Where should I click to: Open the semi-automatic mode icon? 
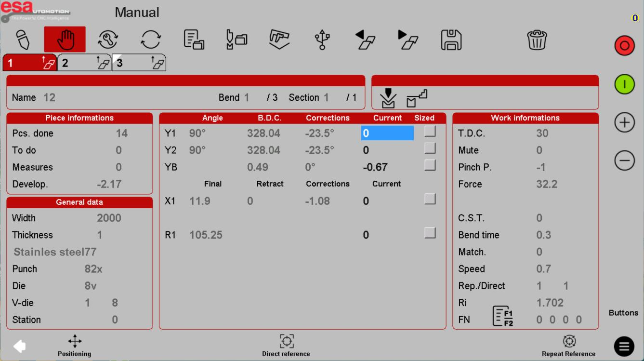click(x=108, y=40)
